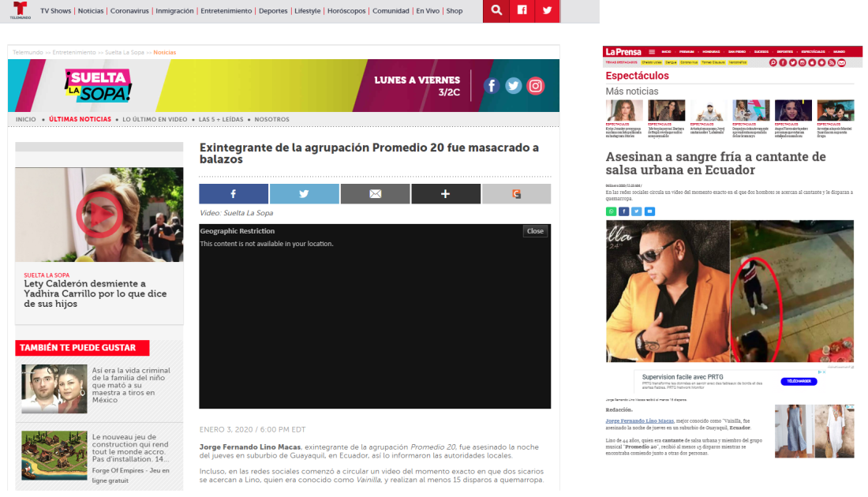Share the Promedio 20 article on Twitter

pyautogui.click(x=305, y=194)
